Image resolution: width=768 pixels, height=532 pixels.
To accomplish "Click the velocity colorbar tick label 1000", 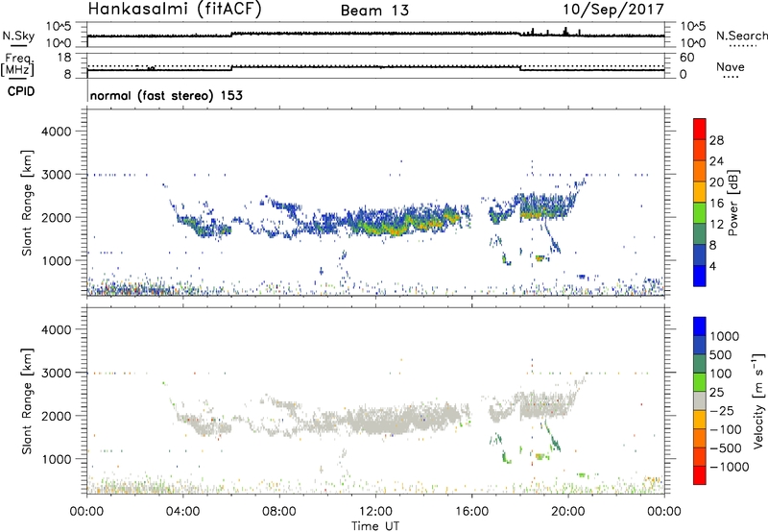I will click(x=725, y=336).
